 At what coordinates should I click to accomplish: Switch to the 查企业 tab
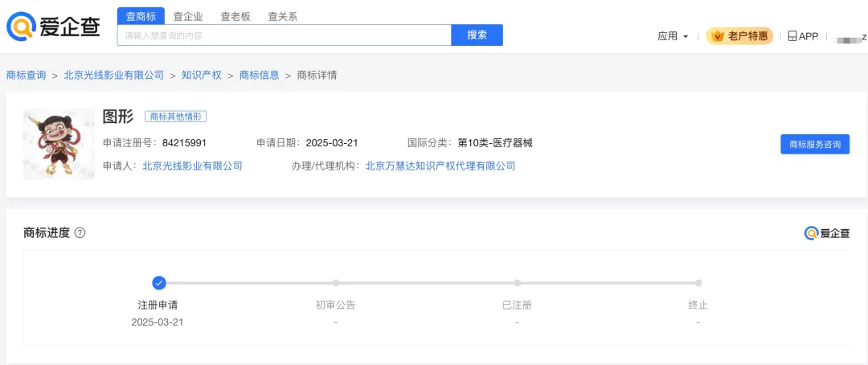188,17
